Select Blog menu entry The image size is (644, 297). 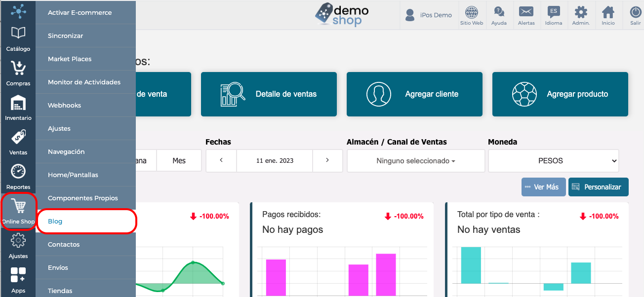pyautogui.click(x=86, y=221)
